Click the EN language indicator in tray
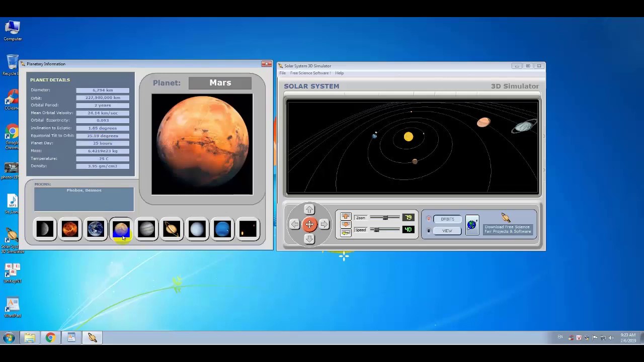Image resolution: width=644 pixels, height=362 pixels. pos(560,337)
